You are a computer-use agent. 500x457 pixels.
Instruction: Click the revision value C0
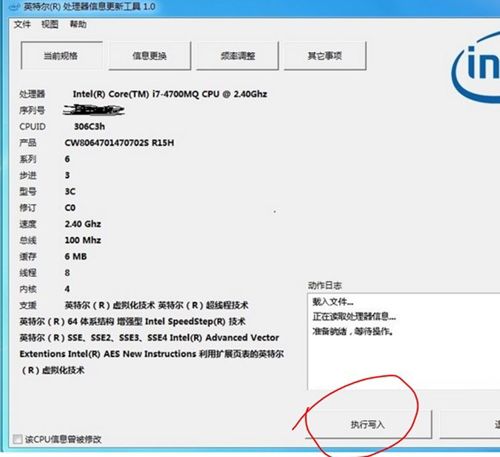(70, 208)
